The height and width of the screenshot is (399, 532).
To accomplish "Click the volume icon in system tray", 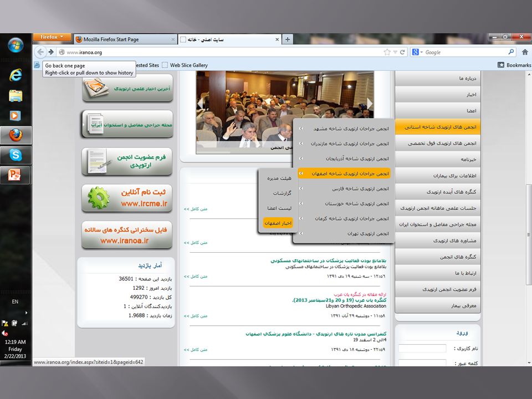I will click(x=5, y=333).
